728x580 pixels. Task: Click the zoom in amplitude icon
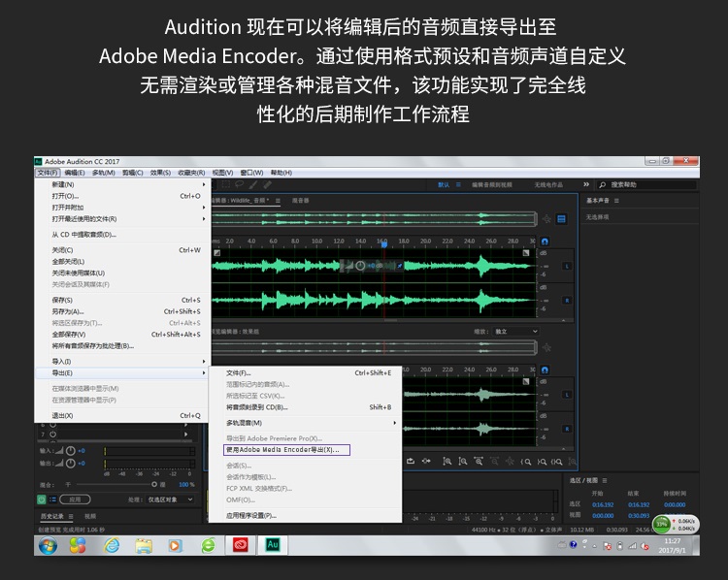(x=447, y=462)
